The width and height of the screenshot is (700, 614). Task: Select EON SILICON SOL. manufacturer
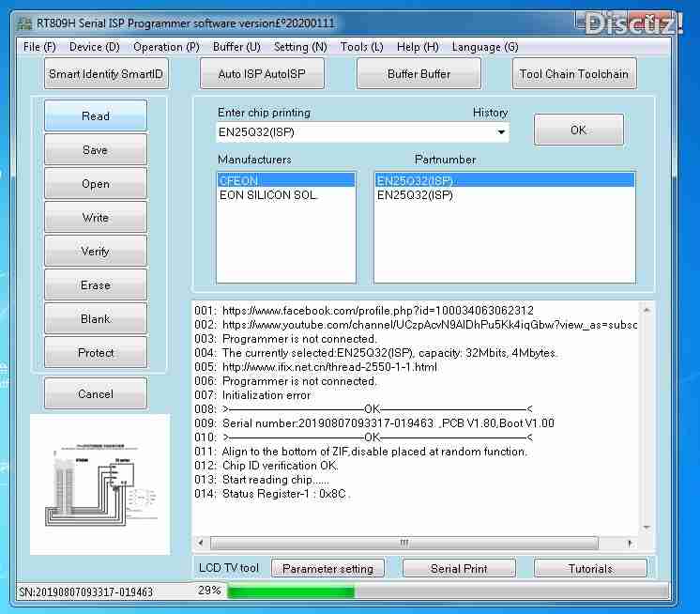click(268, 195)
